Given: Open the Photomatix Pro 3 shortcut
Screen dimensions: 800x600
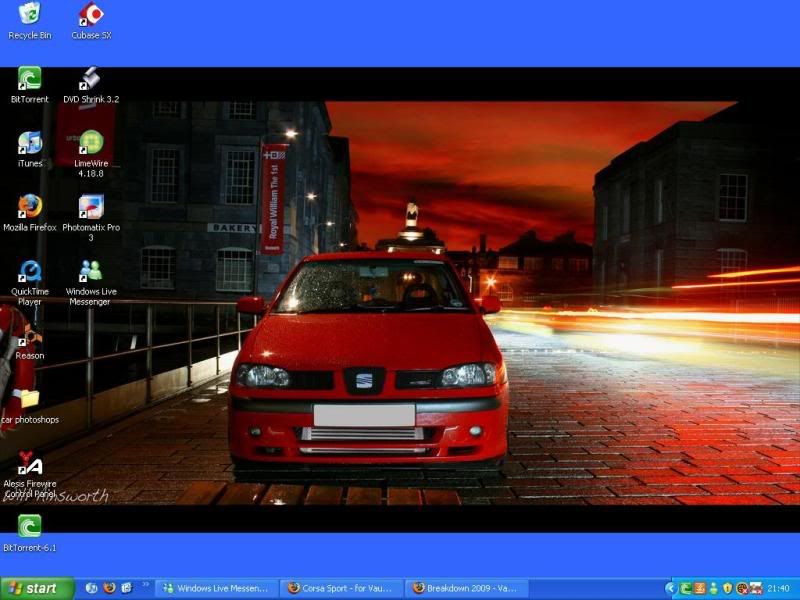Looking at the screenshot, I should [91, 207].
